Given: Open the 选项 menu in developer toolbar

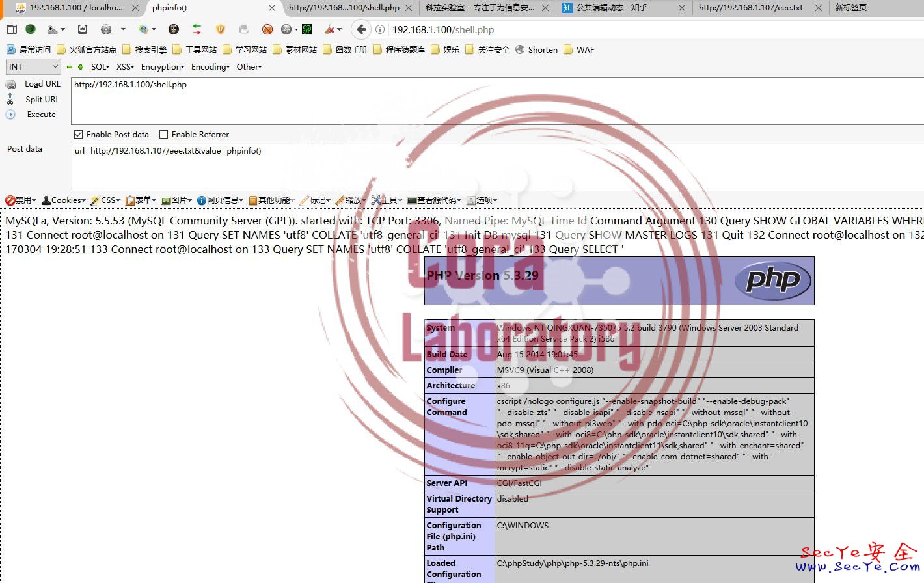Looking at the screenshot, I should click(482, 200).
